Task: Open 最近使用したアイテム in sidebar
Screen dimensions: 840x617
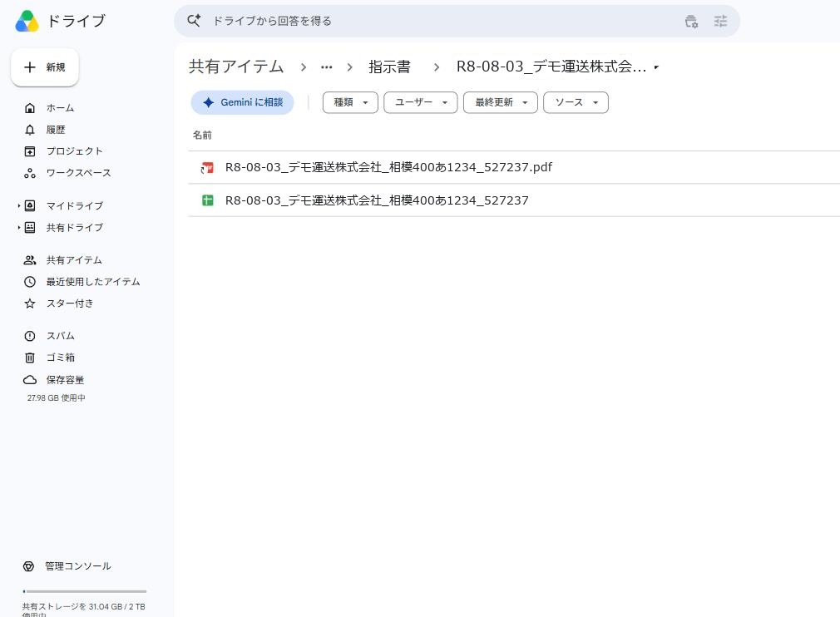Action: click(93, 282)
